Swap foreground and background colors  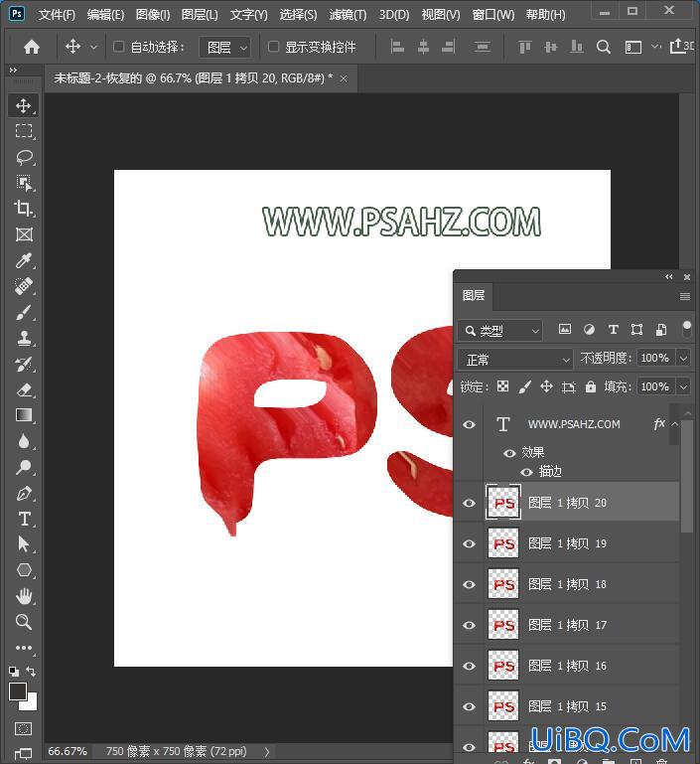point(31,672)
